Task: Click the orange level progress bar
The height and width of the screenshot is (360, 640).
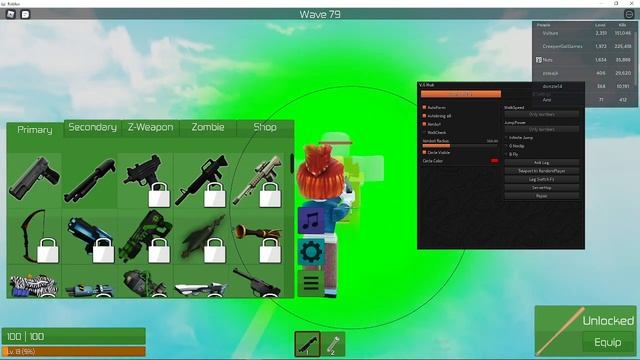Action: tap(74, 351)
